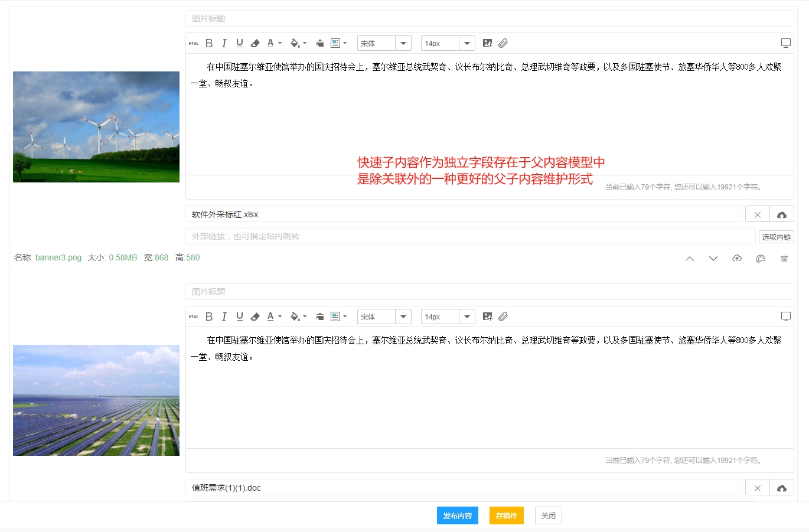The height and width of the screenshot is (532, 809).
Task: Attach a file via the paperclip in the windmill image editor
Action: pyautogui.click(x=503, y=43)
